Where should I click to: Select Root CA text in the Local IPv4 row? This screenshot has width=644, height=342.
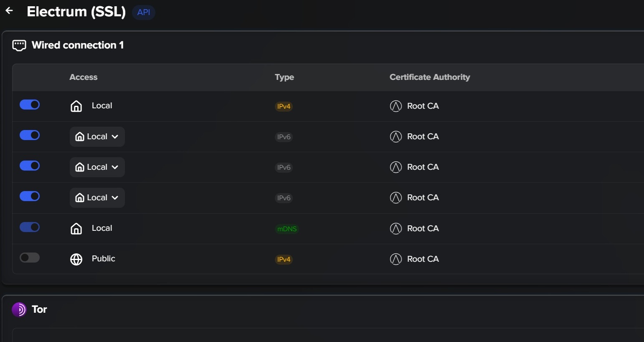click(423, 106)
